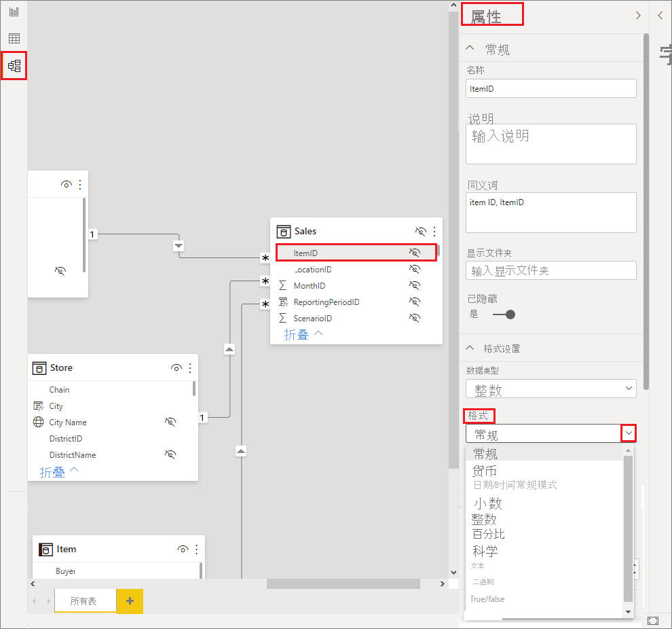This screenshot has width=672, height=629.
Task: Click format list scroll up arrow
Action: (x=629, y=450)
